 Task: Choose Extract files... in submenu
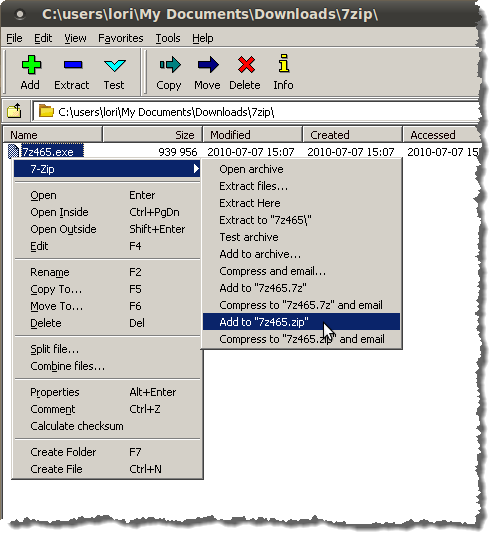pos(301,186)
